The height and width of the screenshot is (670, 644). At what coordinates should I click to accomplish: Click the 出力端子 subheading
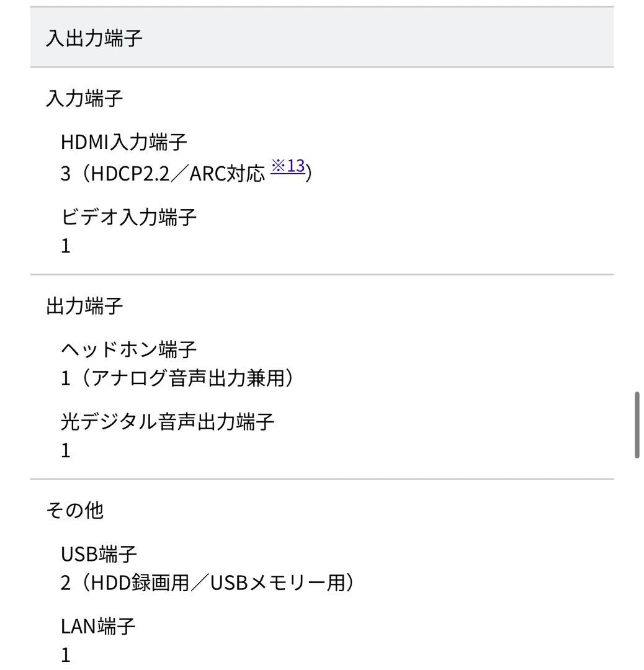tap(84, 306)
